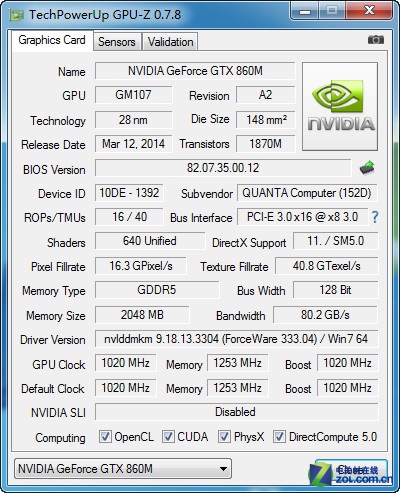Select the Technology value 28 nm

133,120
